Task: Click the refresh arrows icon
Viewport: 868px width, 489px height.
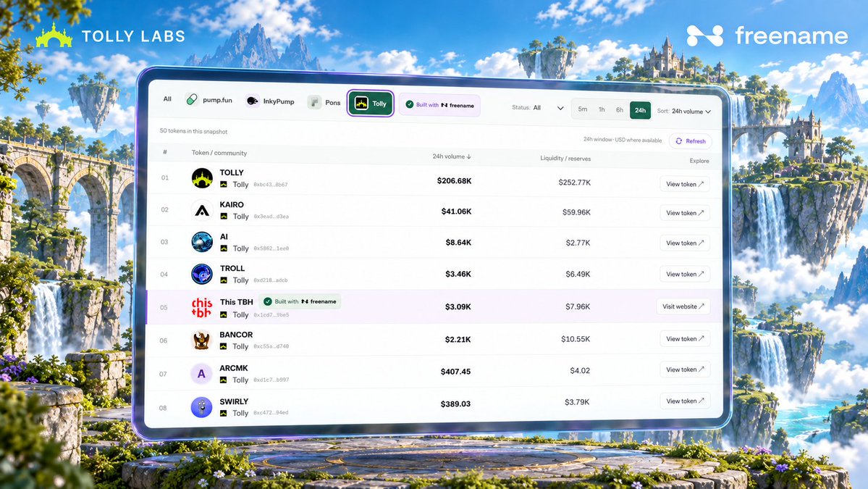Action: pos(678,141)
